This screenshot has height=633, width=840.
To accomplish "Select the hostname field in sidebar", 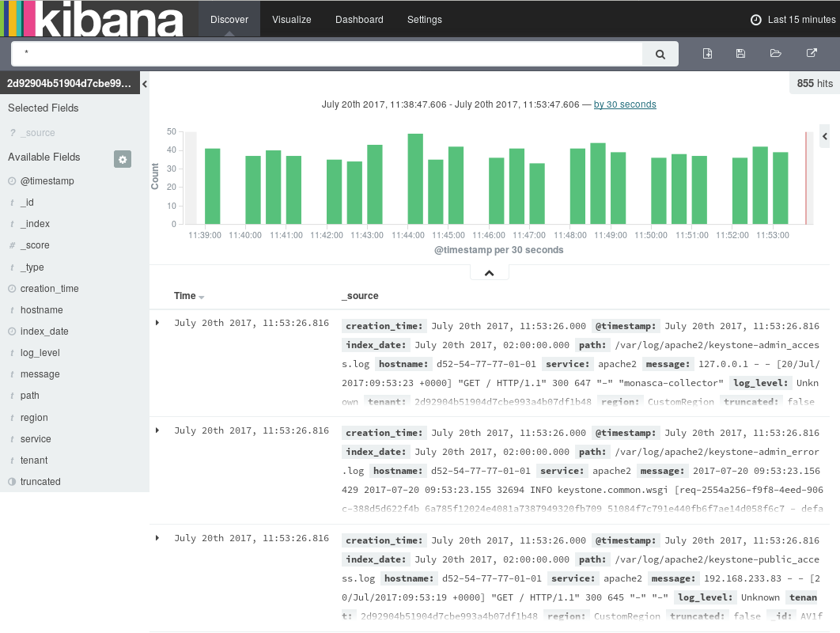I will click(x=42, y=310).
